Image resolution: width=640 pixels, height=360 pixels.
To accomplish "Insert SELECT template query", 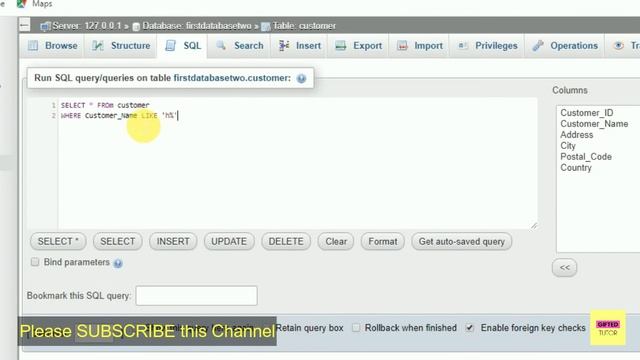I will (118, 242).
